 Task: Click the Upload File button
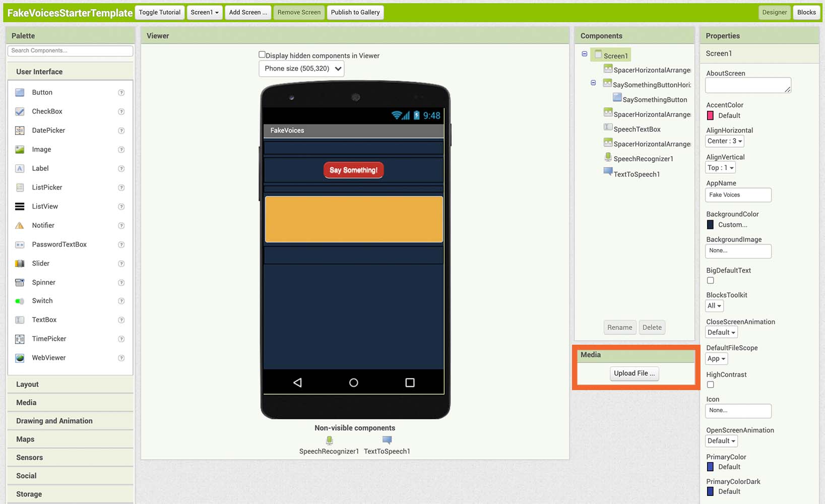[x=634, y=373]
